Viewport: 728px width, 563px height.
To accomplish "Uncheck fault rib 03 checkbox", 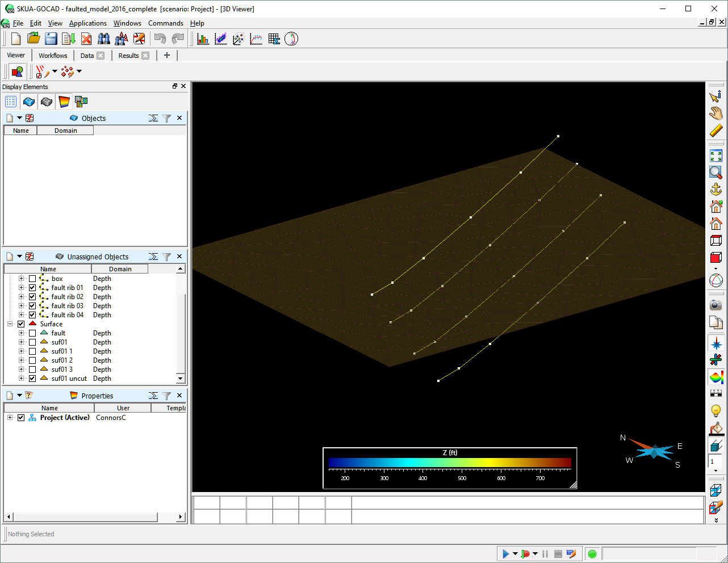I will click(32, 306).
